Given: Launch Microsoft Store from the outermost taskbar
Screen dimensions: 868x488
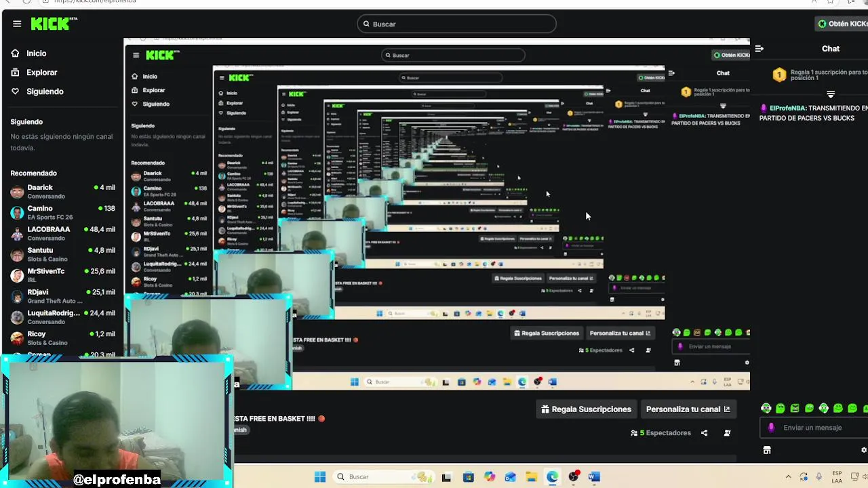Looking at the screenshot, I should (x=468, y=477).
